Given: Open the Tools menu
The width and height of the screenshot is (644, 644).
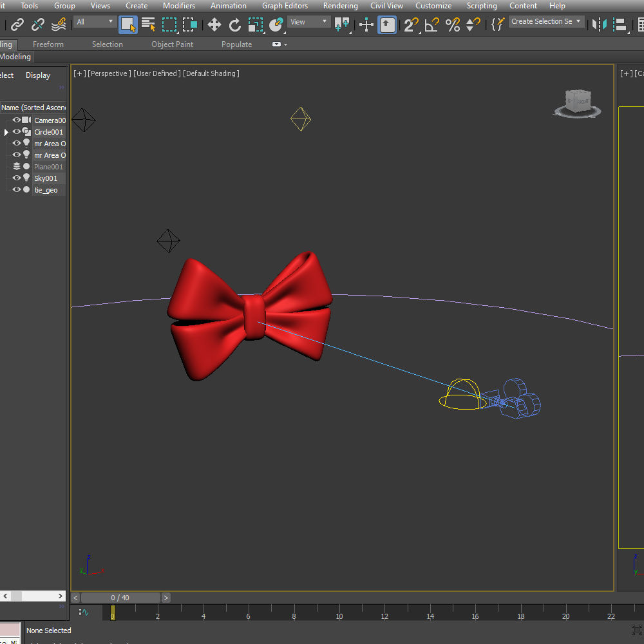Looking at the screenshot, I should click(x=29, y=6).
